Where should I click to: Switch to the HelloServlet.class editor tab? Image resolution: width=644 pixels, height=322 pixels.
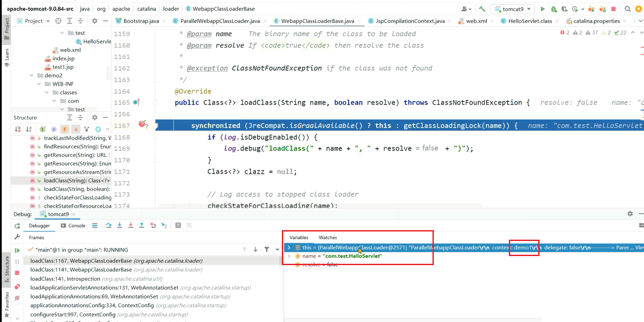[526, 21]
